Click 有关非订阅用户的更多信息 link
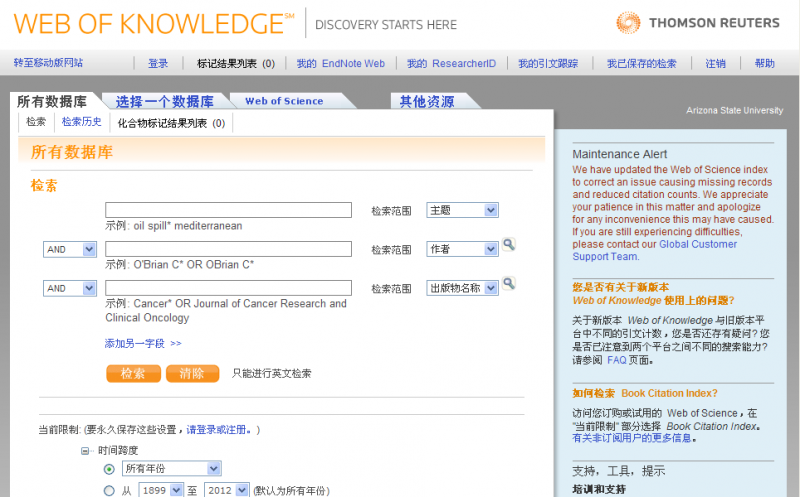The height and width of the screenshot is (497, 800). click(x=632, y=438)
